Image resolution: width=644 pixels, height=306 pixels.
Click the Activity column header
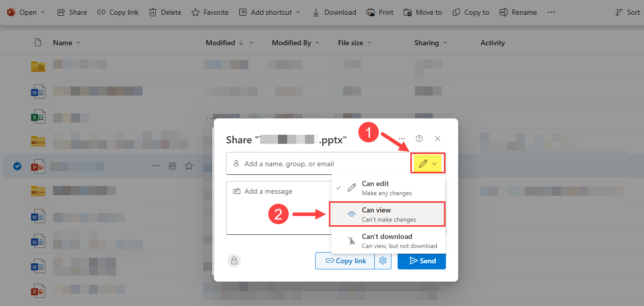tap(492, 43)
